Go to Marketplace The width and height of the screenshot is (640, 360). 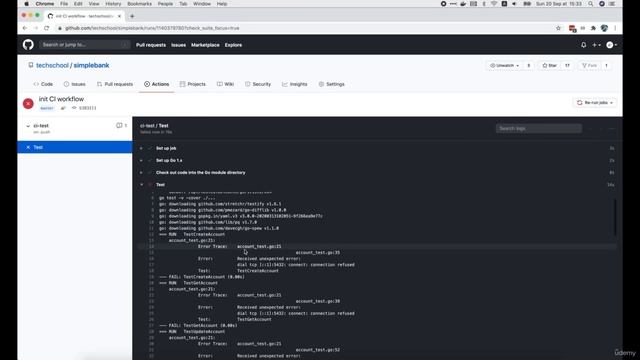click(x=205, y=45)
